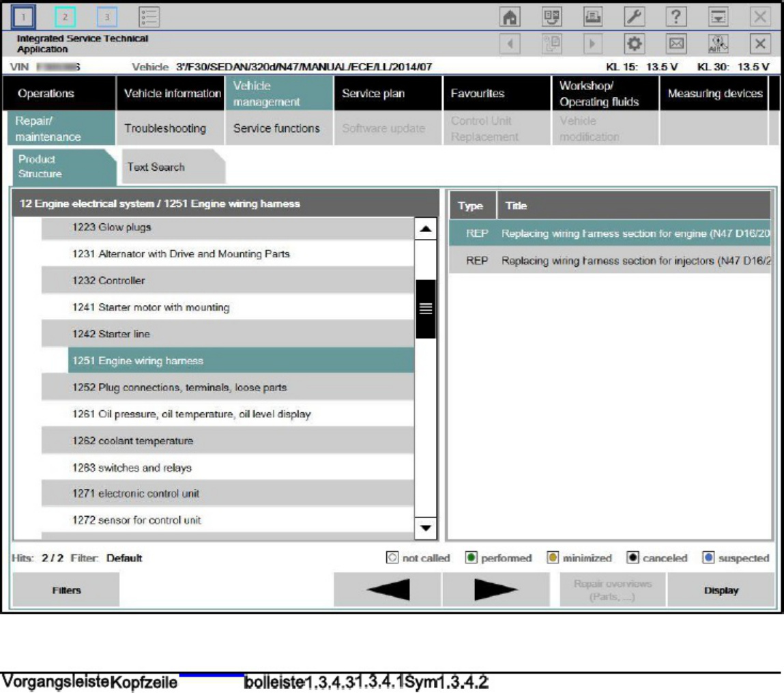The height and width of the screenshot is (693, 784).
Task: Click the Type column header
Action: [x=472, y=205]
